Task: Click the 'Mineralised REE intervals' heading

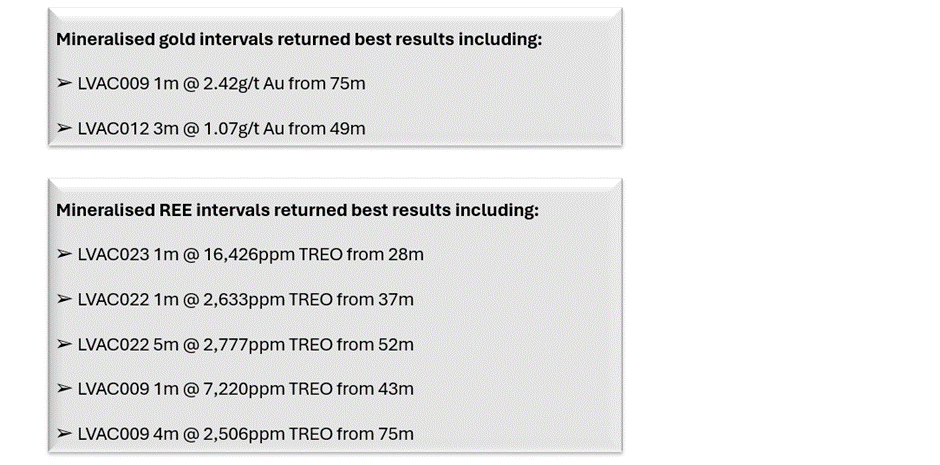Action: pyautogui.click(x=297, y=211)
